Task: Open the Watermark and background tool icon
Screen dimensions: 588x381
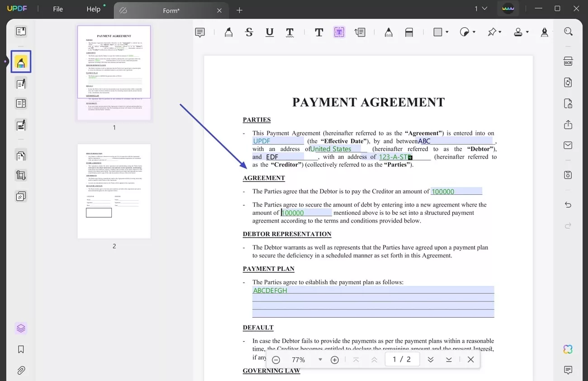Action: (21, 197)
